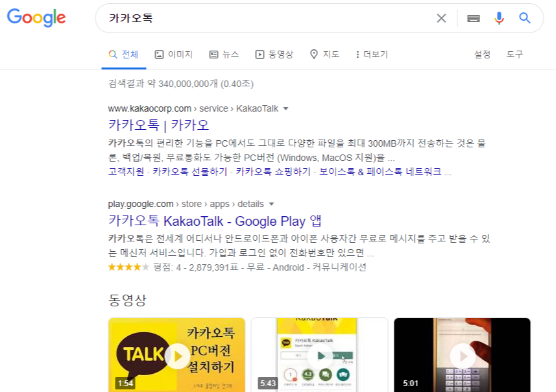This screenshot has height=392, width=556.
Task: Open 카카오톡 KakaoTalk - Google Play 앱 result
Action: tap(215, 221)
